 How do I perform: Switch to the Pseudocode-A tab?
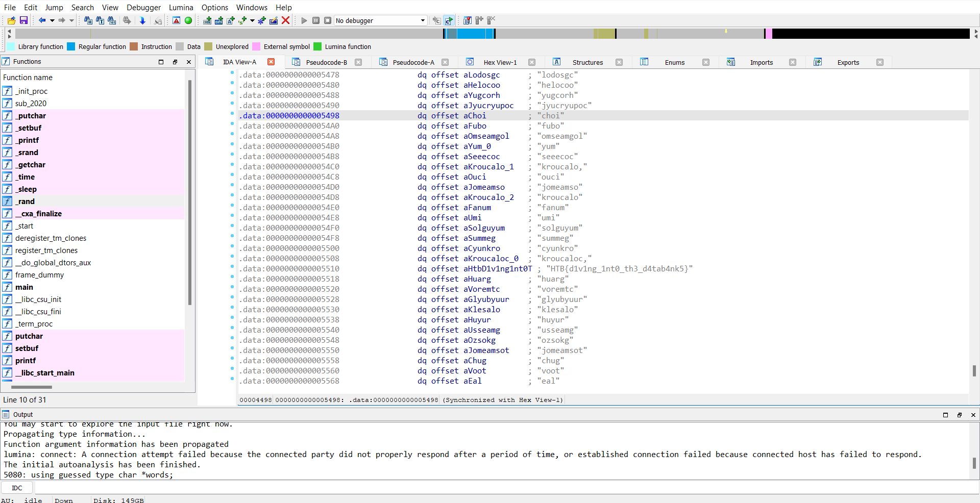pos(413,62)
